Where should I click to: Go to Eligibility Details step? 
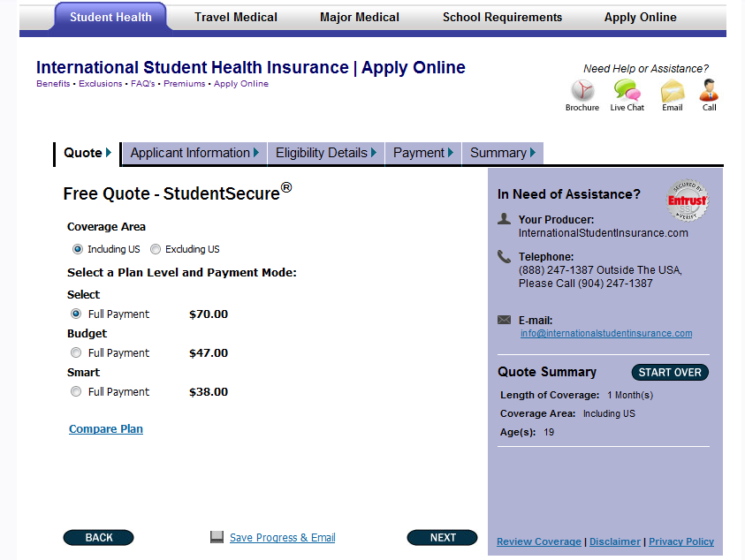tap(326, 153)
